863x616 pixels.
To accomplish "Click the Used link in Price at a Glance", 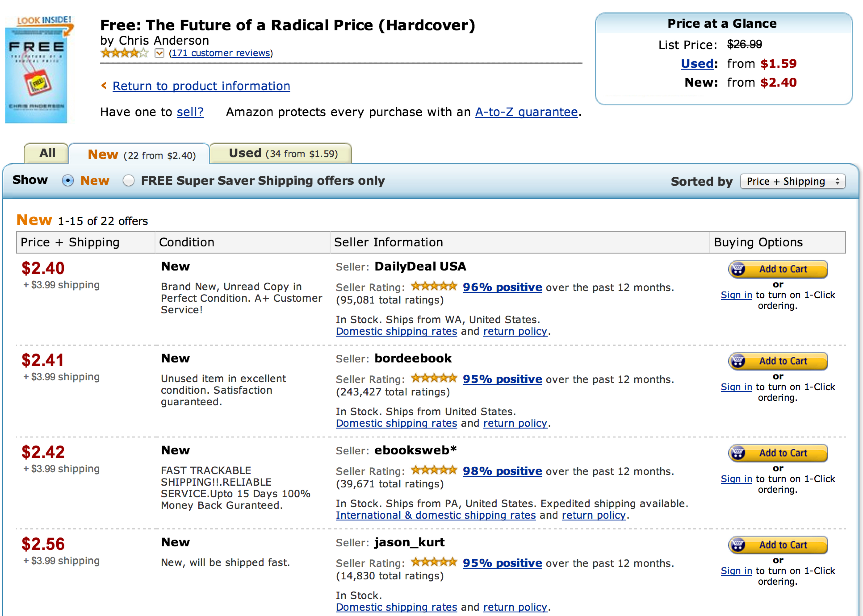I will (x=697, y=64).
